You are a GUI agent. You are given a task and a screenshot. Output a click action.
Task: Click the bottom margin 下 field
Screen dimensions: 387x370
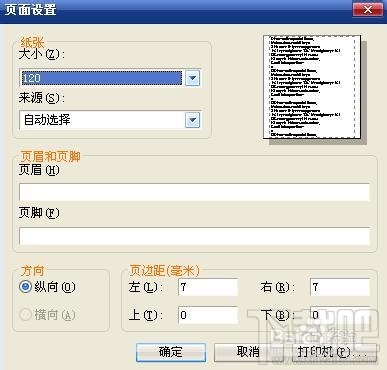[x=340, y=315]
